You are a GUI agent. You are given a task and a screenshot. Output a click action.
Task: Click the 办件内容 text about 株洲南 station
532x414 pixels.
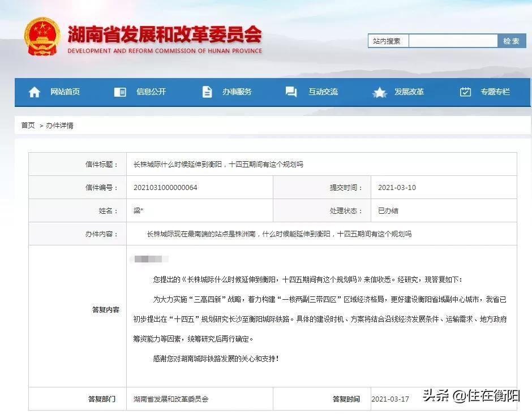coord(279,234)
